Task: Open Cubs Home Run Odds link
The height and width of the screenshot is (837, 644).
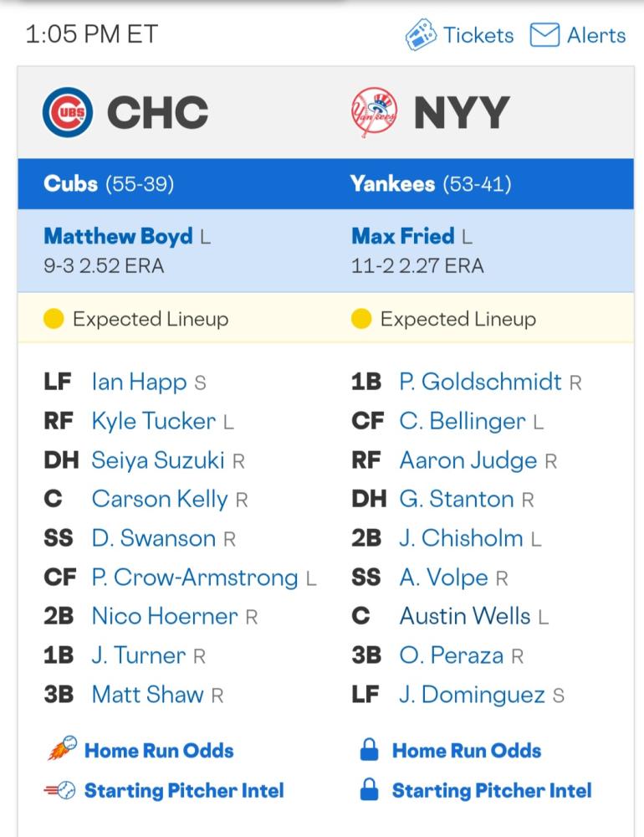Action: pos(159,751)
